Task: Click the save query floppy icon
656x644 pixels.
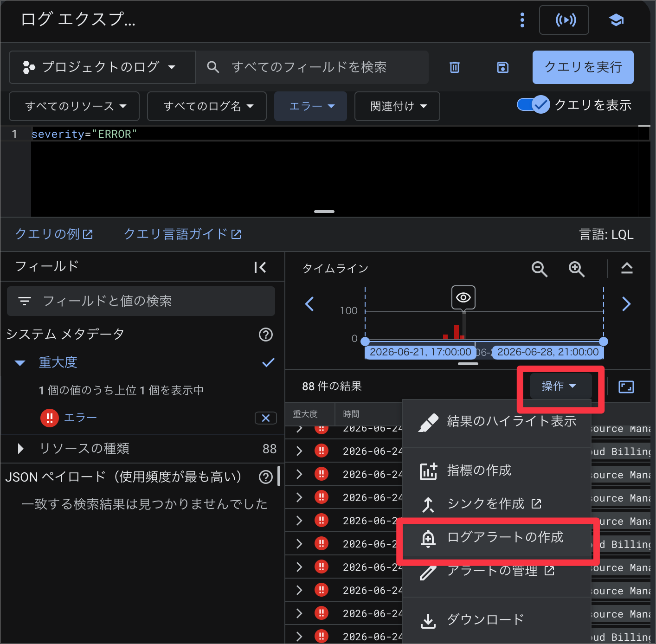Action: click(x=503, y=67)
